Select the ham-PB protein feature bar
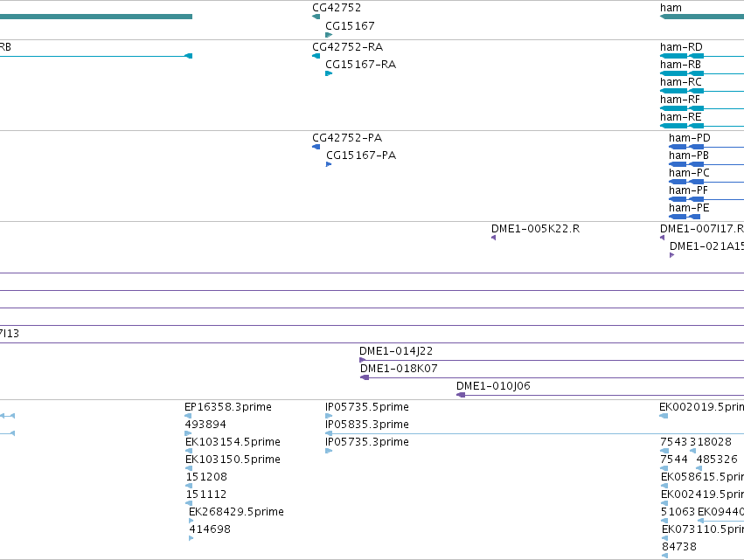The image size is (744, 560). 706,164
